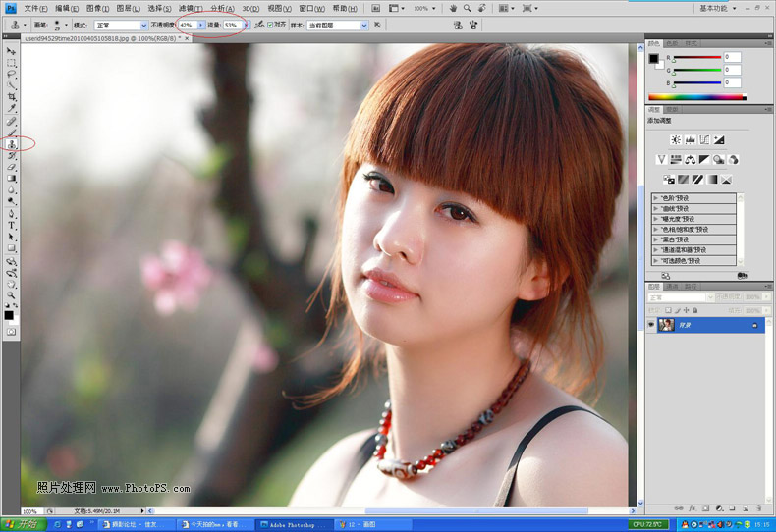Add an Invert adjustment
Viewport: 776px width, 532px height.
(x=669, y=179)
